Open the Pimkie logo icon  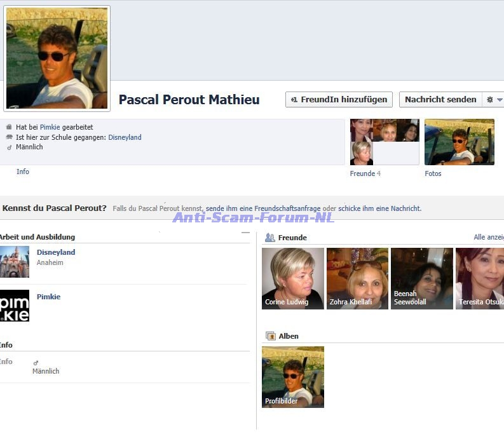coord(15,306)
